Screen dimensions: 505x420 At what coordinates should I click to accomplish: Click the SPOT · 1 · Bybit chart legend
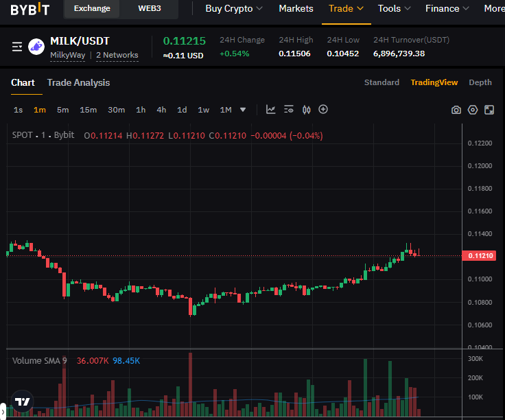(43, 135)
